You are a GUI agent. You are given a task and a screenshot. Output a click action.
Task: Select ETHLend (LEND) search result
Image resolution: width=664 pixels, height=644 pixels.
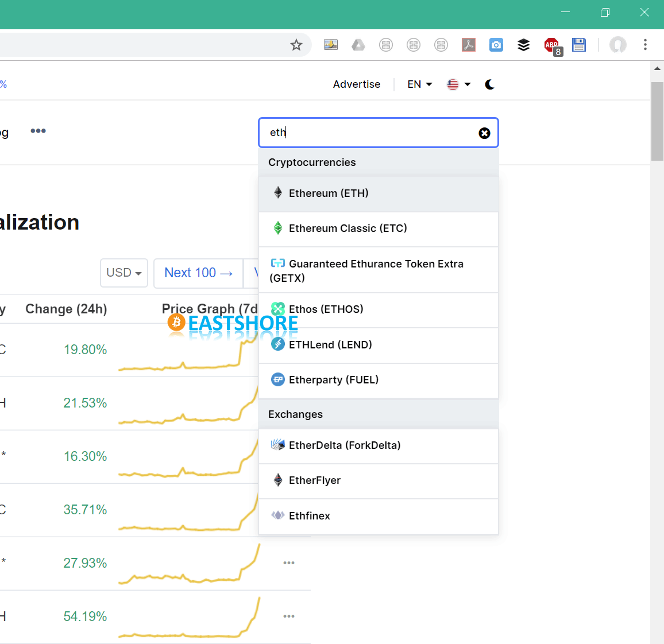[378, 346]
